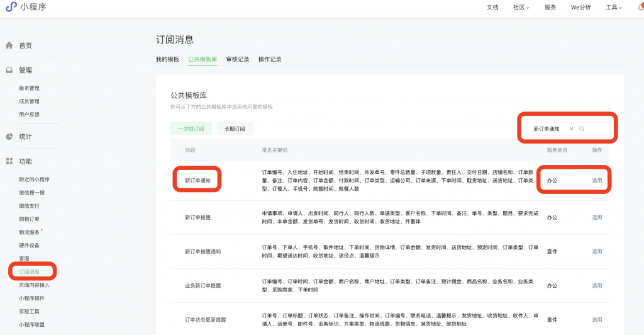Image resolution: width=644 pixels, height=335 pixels.
Task: Expand the 社区 dropdown menu
Action: [x=521, y=8]
